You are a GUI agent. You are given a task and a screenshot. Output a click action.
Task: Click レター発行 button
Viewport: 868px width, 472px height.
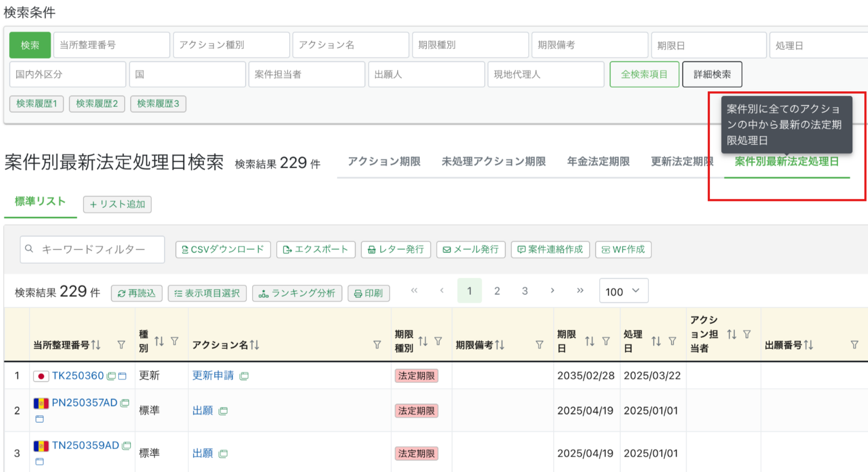click(x=396, y=250)
